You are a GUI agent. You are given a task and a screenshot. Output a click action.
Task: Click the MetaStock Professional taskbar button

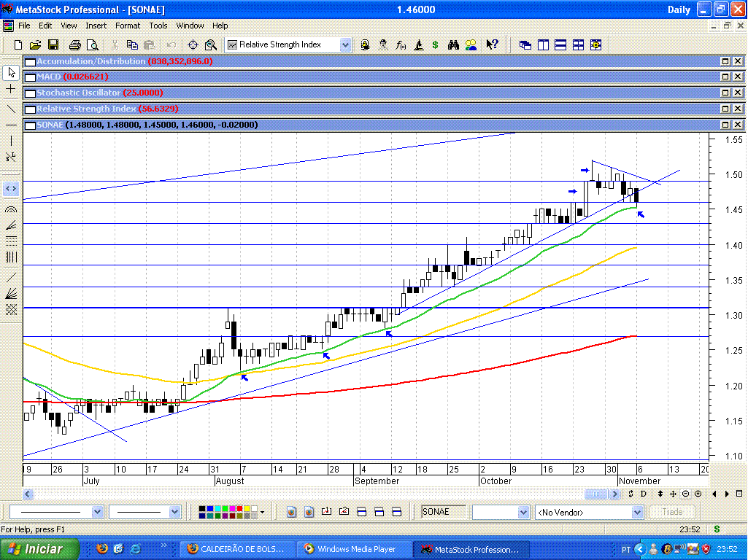pos(471,549)
